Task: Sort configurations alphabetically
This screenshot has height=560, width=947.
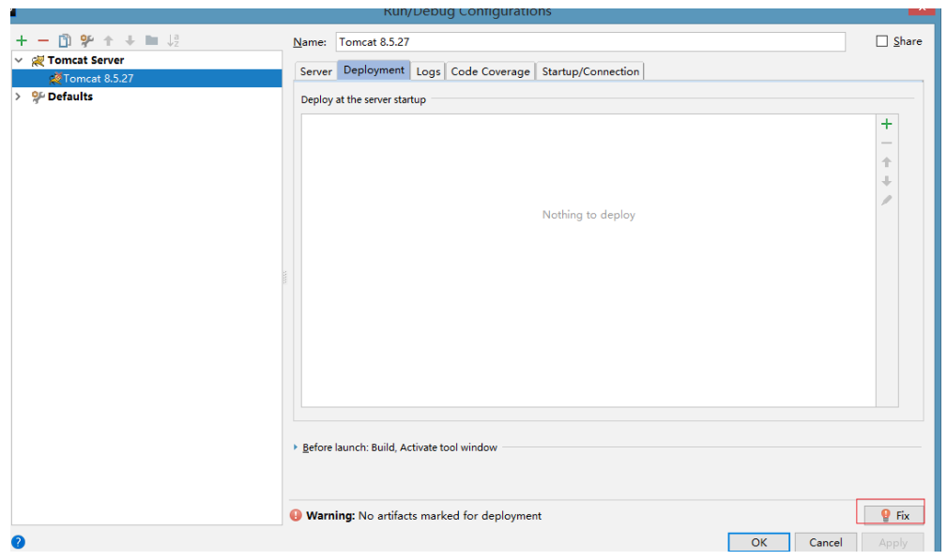Action: click(174, 40)
